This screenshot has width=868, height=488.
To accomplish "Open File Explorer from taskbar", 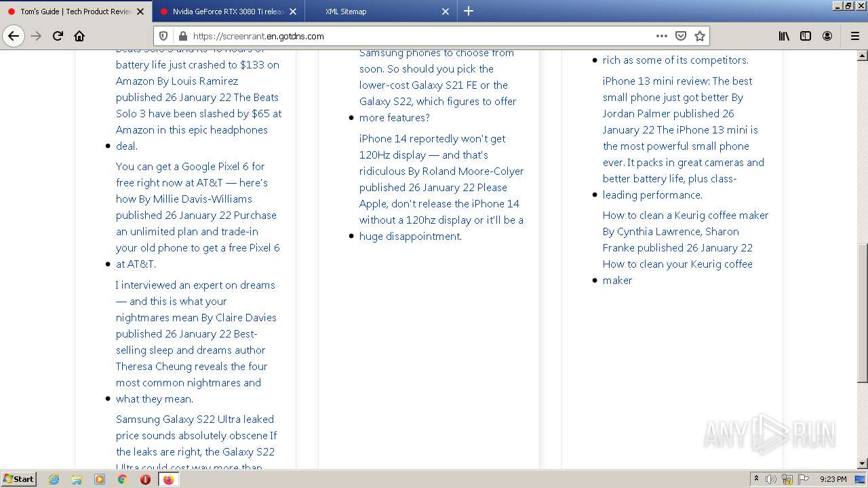I will click(77, 479).
